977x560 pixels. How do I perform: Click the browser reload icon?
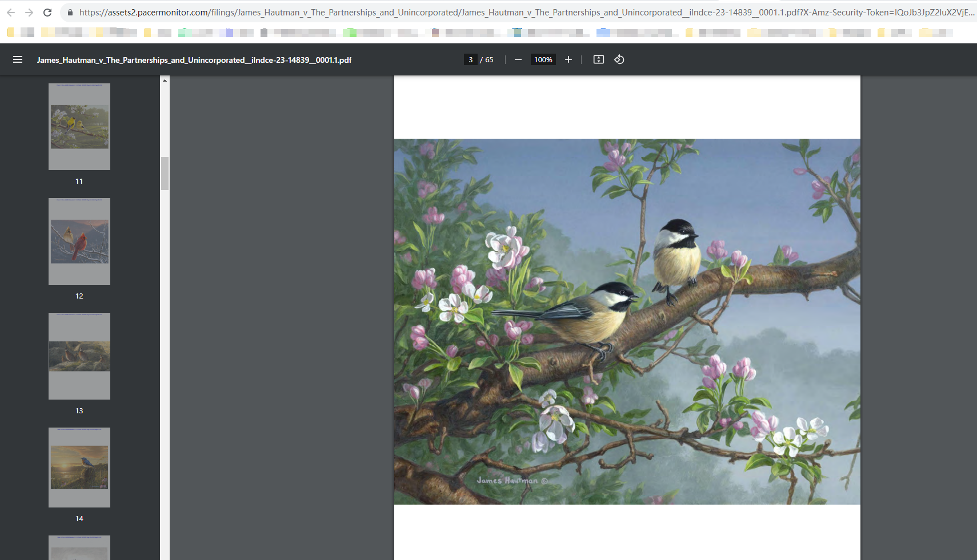click(47, 12)
